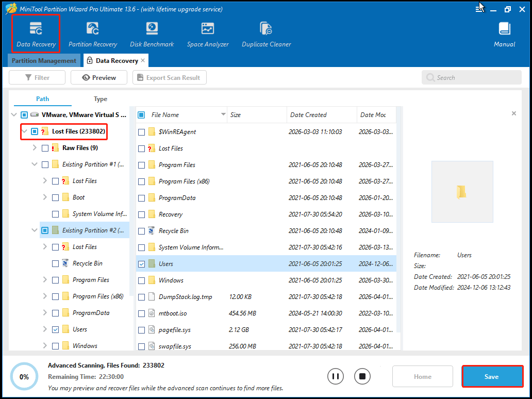
Task: Click the Recycle Bin icon in the file list
Action: [152, 231]
